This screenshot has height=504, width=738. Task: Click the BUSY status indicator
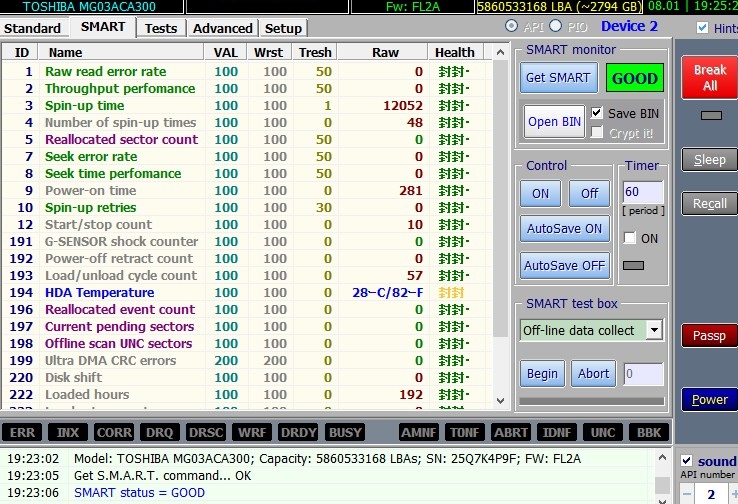(x=345, y=432)
